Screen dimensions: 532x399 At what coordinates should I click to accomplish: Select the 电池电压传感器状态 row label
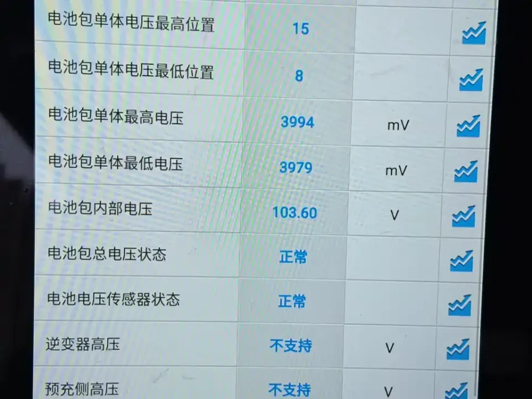pos(113,299)
